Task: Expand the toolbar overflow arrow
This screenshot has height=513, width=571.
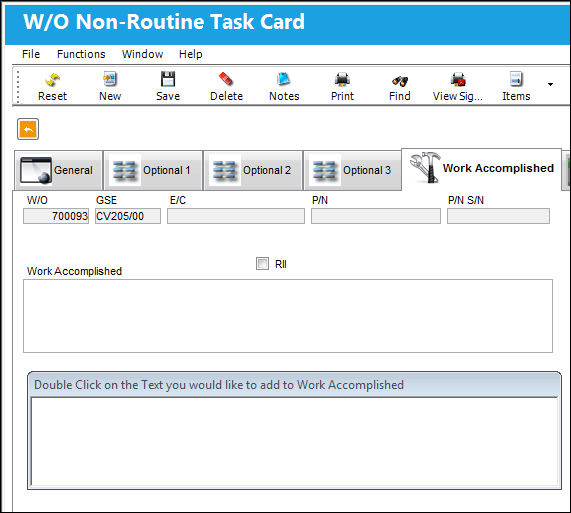Action: (x=550, y=84)
